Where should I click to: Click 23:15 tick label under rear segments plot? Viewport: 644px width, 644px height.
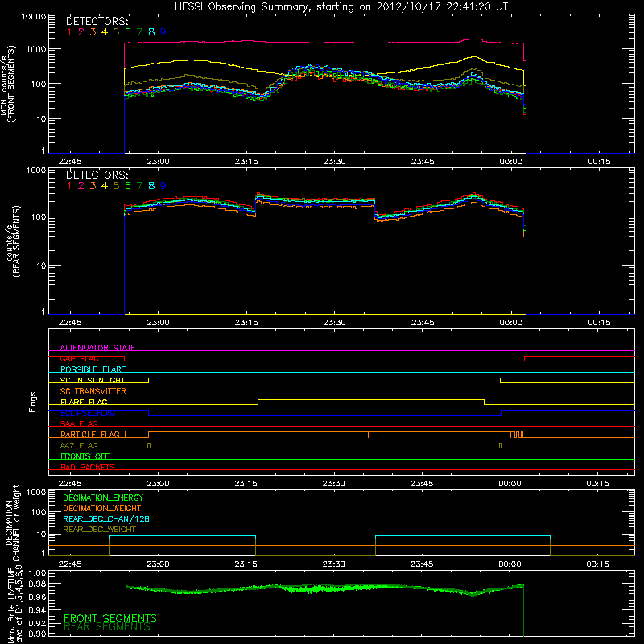click(x=246, y=323)
